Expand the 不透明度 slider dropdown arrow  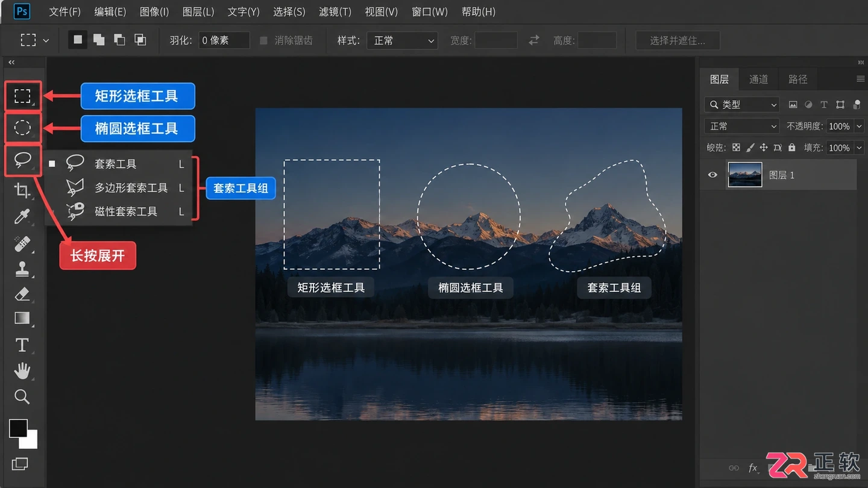click(x=859, y=127)
